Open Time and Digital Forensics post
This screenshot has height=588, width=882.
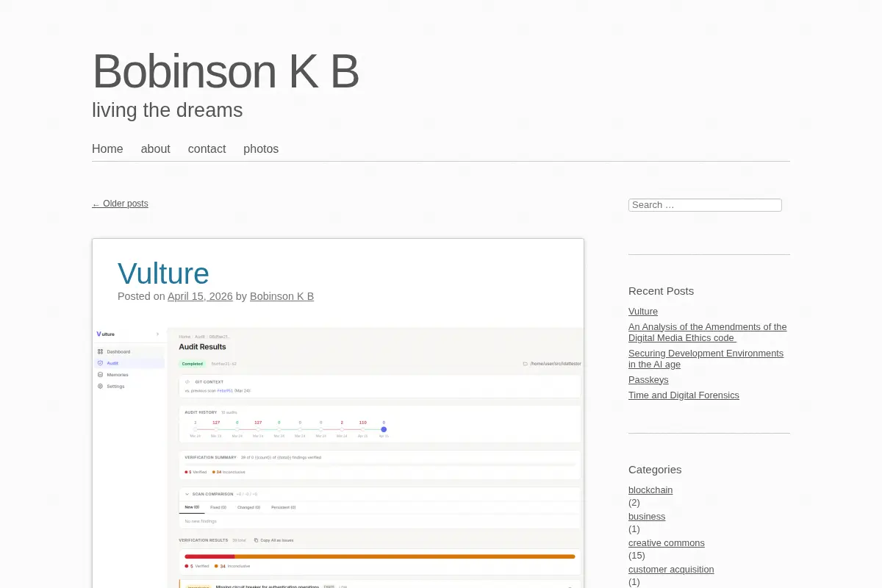click(x=684, y=395)
